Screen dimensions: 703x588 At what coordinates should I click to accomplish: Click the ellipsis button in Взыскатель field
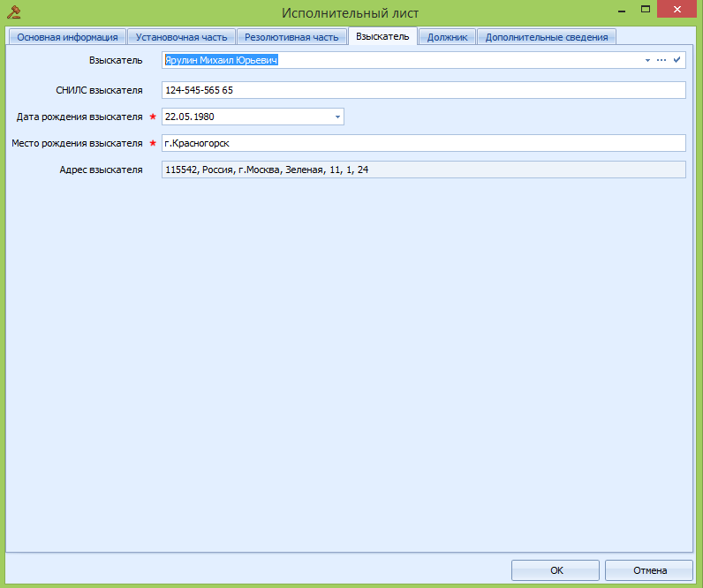click(x=661, y=60)
